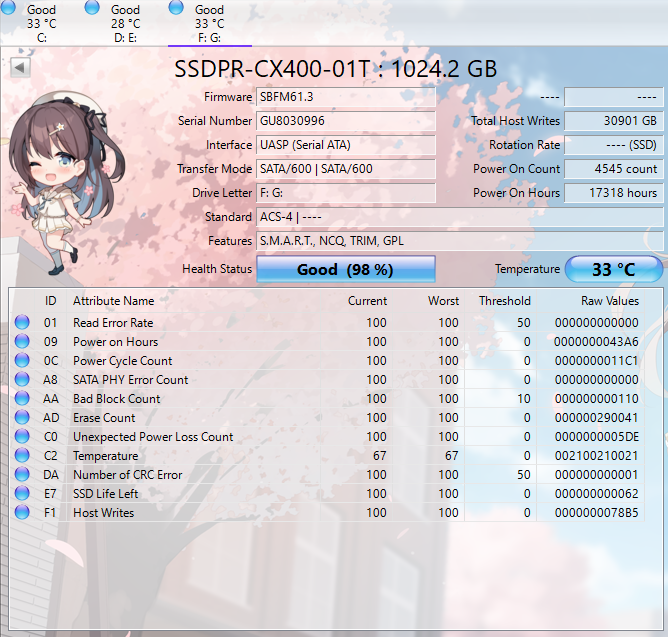Select the C: drive tab
Screen dimensions: 668x637
click(x=42, y=23)
